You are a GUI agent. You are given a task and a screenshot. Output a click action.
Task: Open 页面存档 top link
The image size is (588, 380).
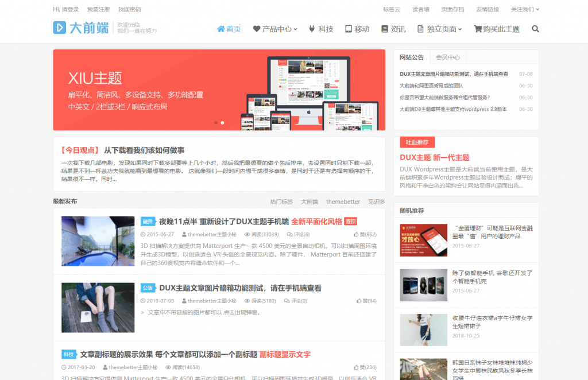coord(452,9)
